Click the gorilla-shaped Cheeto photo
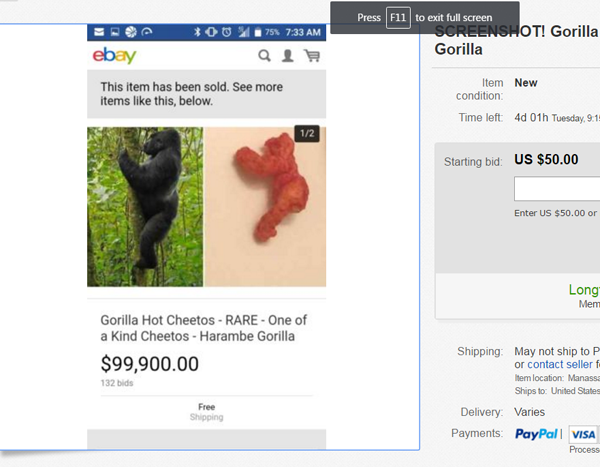600x467 pixels. click(x=265, y=207)
